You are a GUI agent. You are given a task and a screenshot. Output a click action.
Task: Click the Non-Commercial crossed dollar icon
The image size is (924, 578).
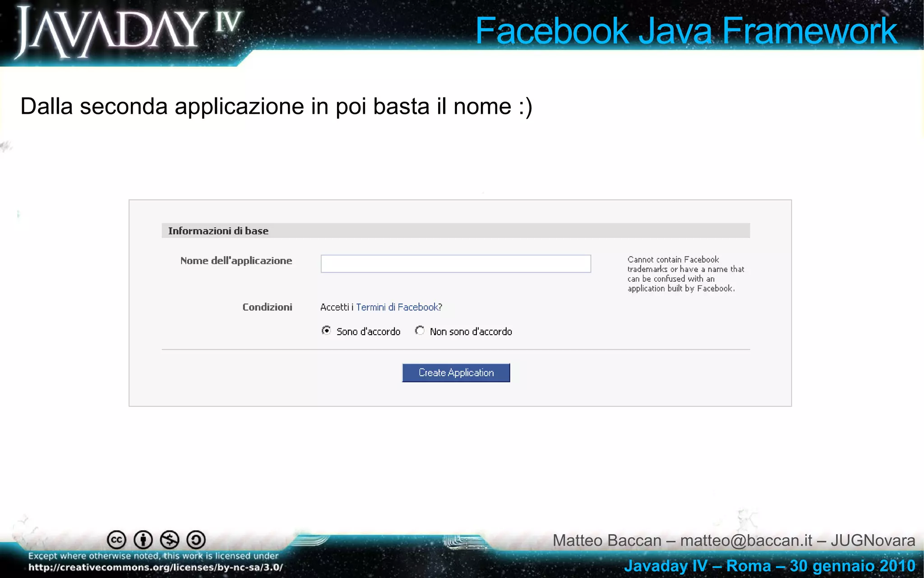[x=170, y=540]
